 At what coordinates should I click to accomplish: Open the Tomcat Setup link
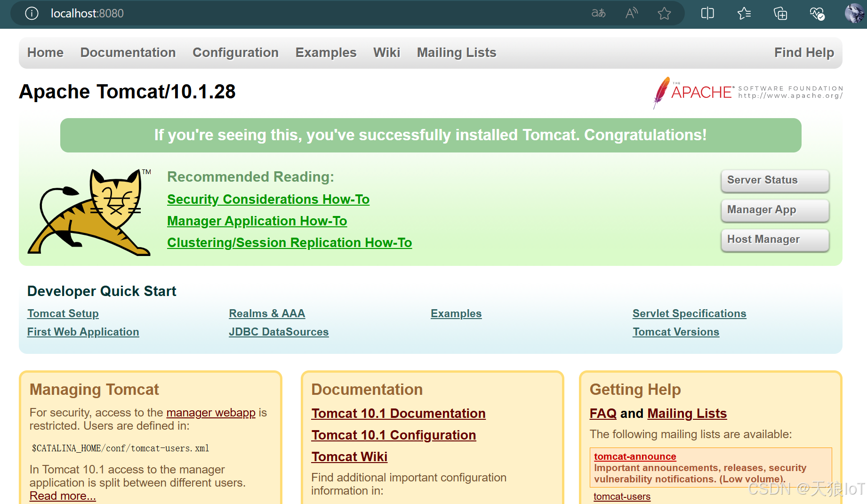63,313
